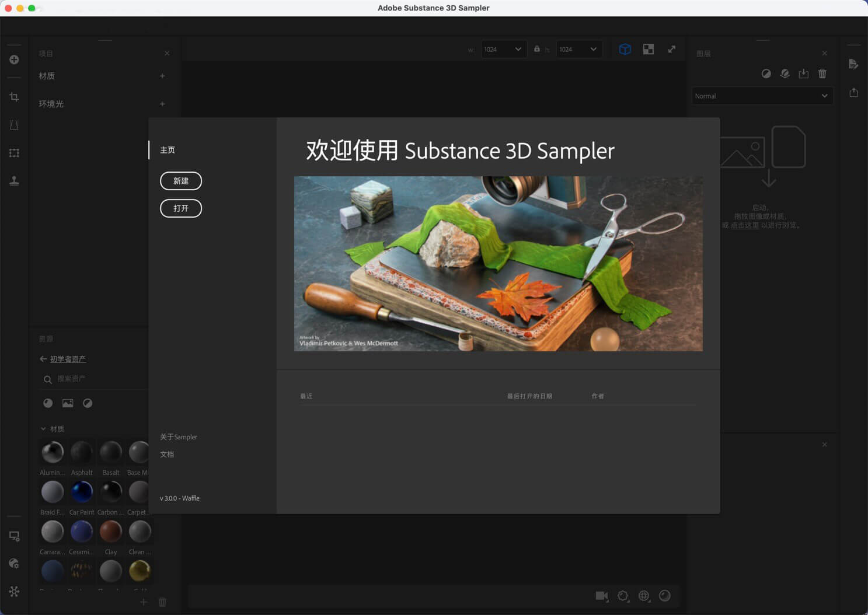868x615 pixels.
Task: Select the Clone stamp tool
Action: pyautogui.click(x=14, y=181)
